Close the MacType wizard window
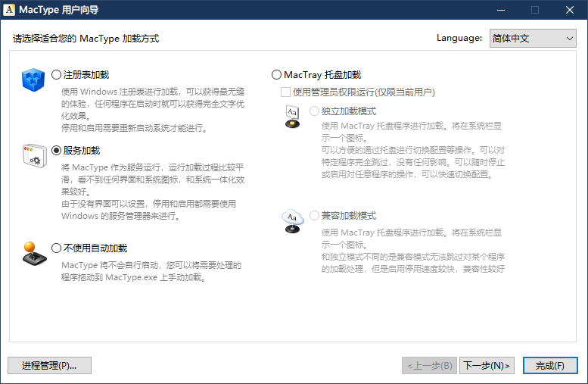The width and height of the screenshot is (588, 384). (x=570, y=10)
